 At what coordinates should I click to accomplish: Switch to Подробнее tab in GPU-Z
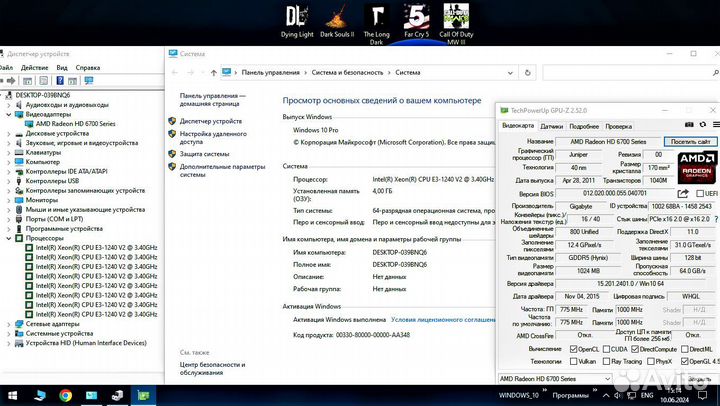tap(584, 126)
